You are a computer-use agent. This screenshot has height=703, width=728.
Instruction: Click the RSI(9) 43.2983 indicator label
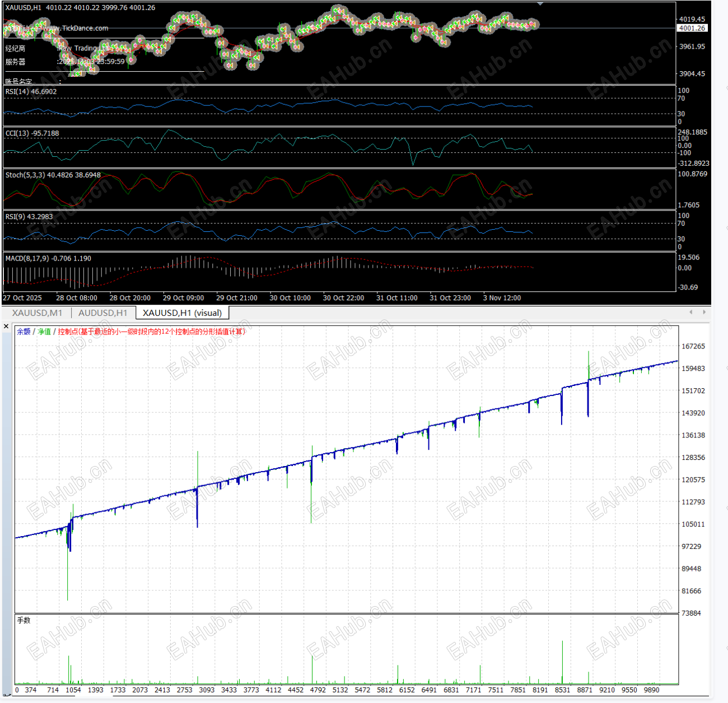click(x=29, y=216)
